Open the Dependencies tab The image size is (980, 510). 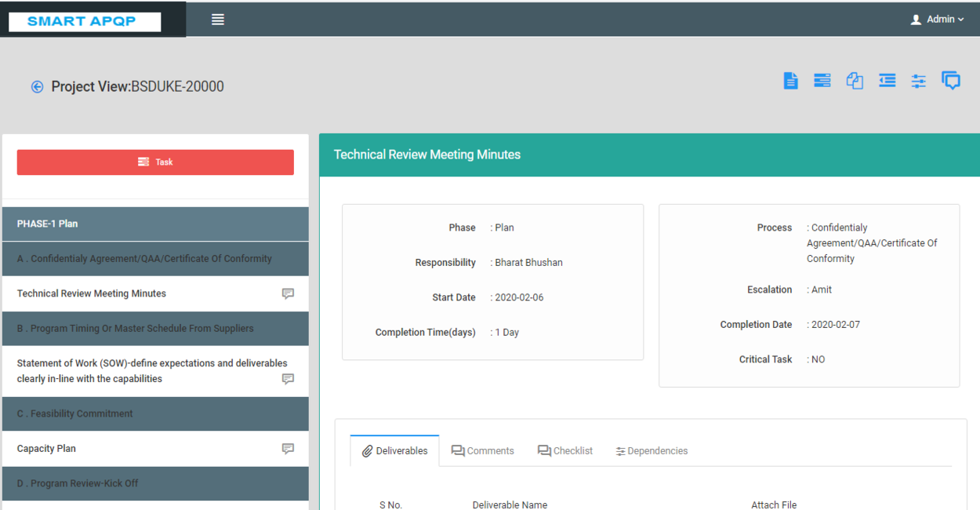652,451
